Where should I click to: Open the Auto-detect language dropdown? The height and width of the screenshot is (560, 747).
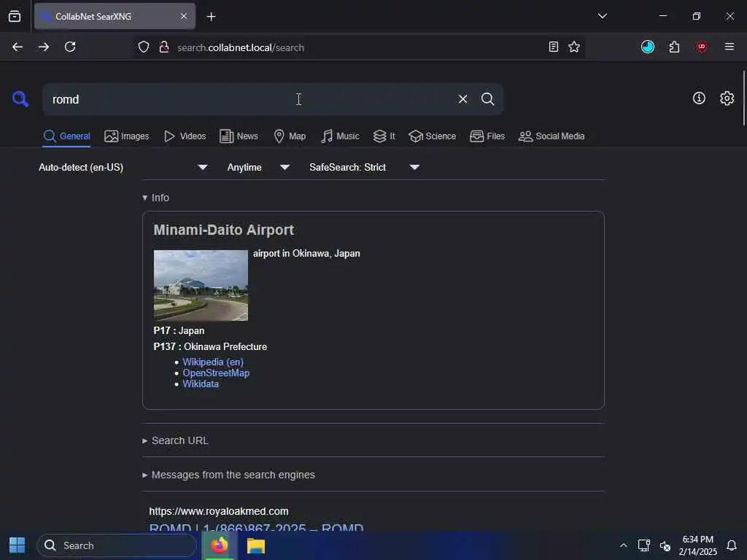pyautogui.click(x=123, y=167)
